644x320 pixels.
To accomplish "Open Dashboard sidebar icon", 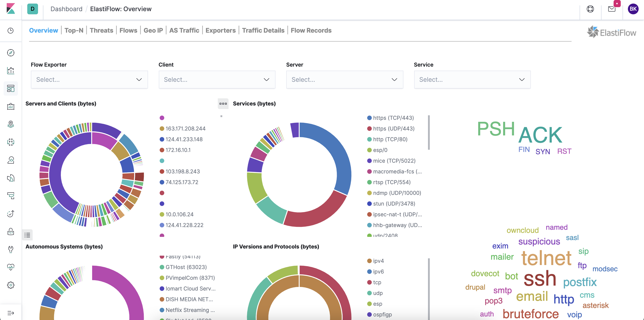I will pos(11,88).
